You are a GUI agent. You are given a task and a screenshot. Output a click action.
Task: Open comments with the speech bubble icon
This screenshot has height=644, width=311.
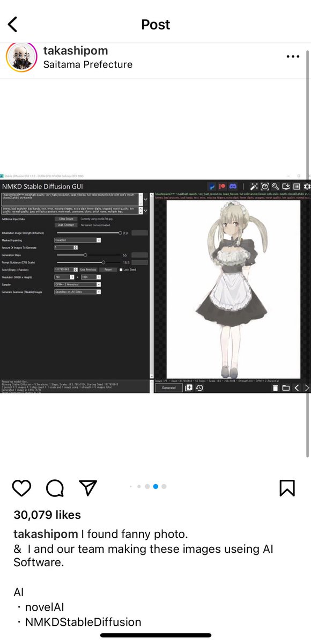coord(55,488)
